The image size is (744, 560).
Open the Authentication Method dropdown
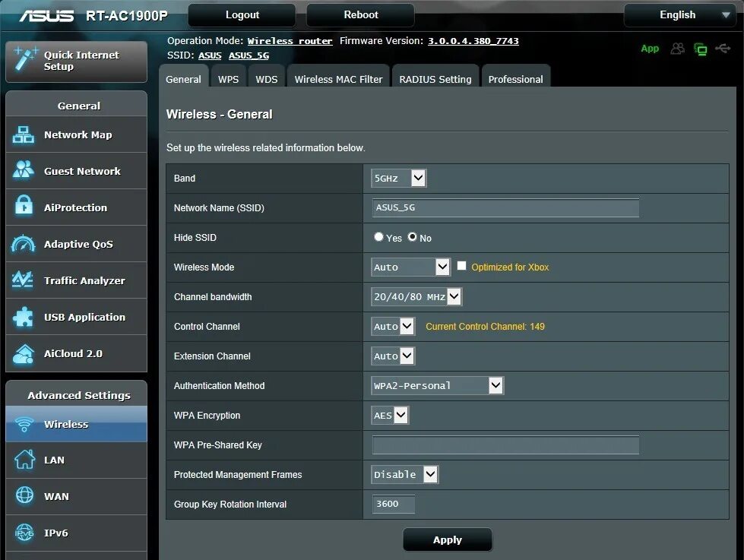coord(437,386)
